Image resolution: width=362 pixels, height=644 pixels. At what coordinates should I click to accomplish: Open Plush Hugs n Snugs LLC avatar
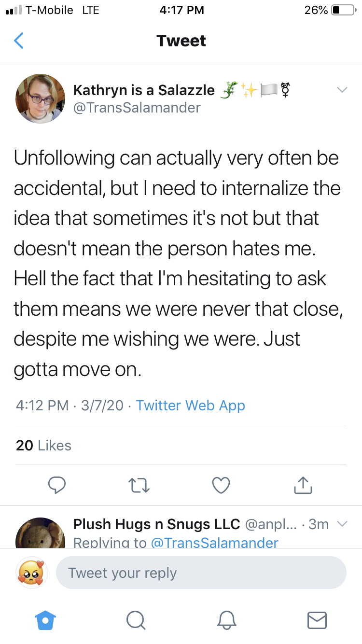pyautogui.click(x=41, y=532)
